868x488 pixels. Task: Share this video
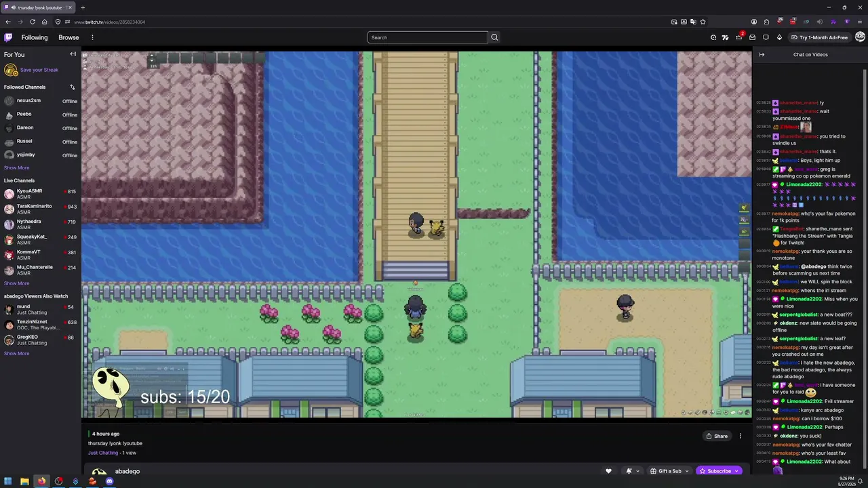717,436
